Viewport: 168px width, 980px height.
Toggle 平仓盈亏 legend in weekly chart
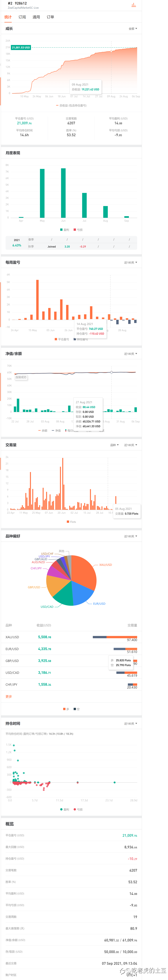(62, 339)
